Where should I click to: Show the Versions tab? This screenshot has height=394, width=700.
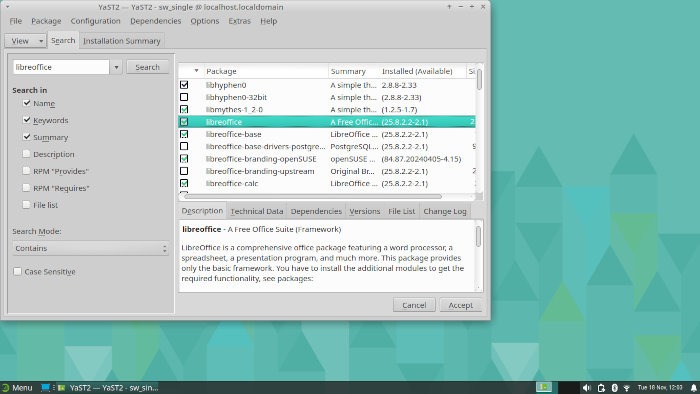pyautogui.click(x=364, y=211)
